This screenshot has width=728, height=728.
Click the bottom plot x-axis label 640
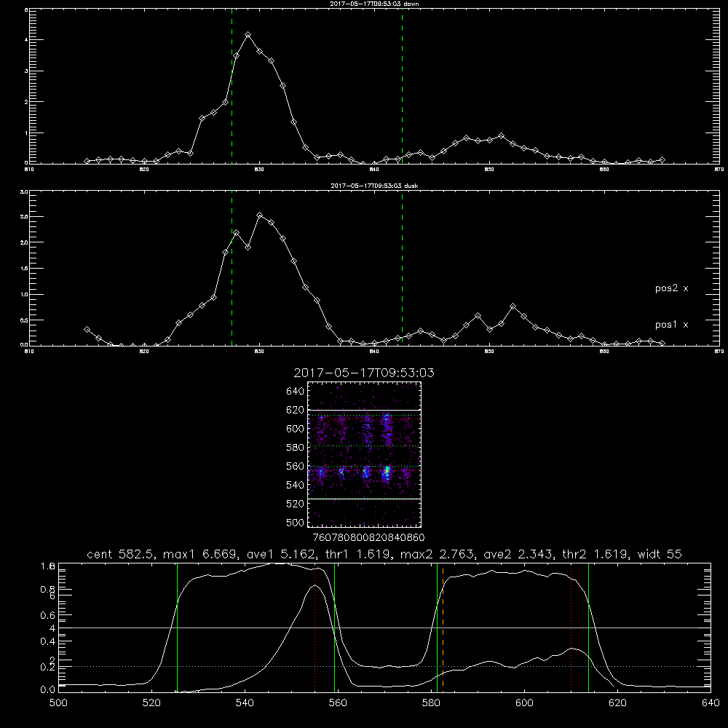(x=711, y=703)
